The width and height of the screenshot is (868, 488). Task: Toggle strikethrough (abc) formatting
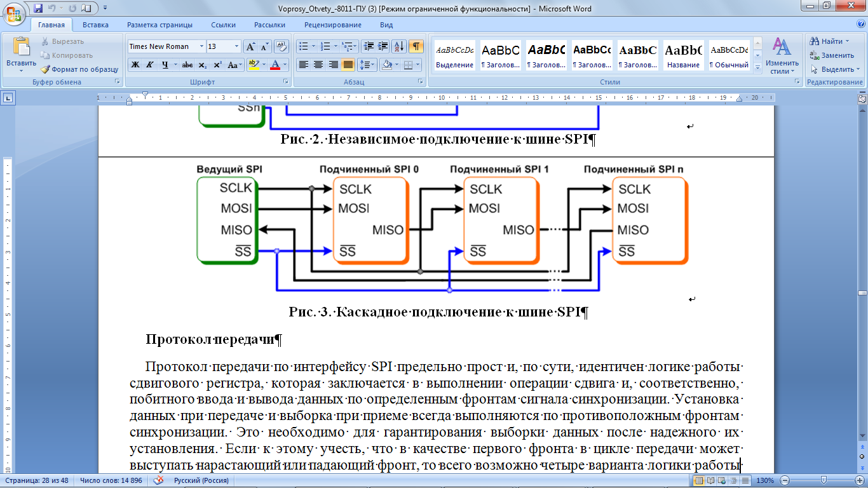click(x=187, y=64)
